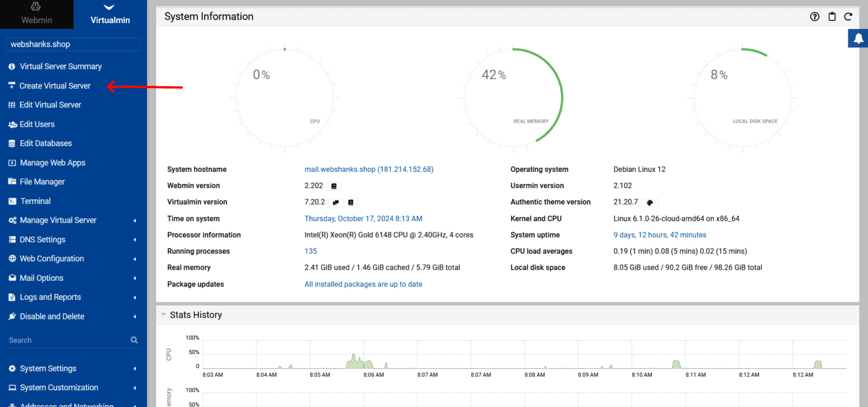Expand the Logs and Reports arrow
The image size is (868, 407).
[x=134, y=297]
